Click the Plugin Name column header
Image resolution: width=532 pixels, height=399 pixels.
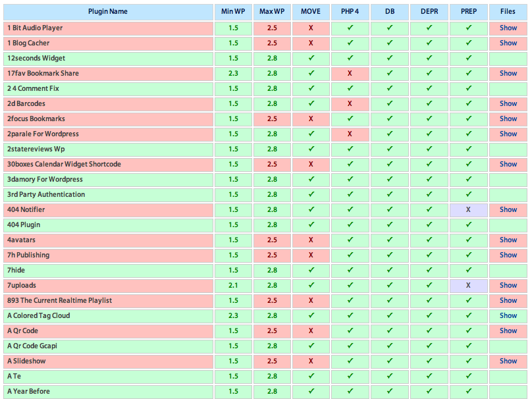pyautogui.click(x=108, y=11)
